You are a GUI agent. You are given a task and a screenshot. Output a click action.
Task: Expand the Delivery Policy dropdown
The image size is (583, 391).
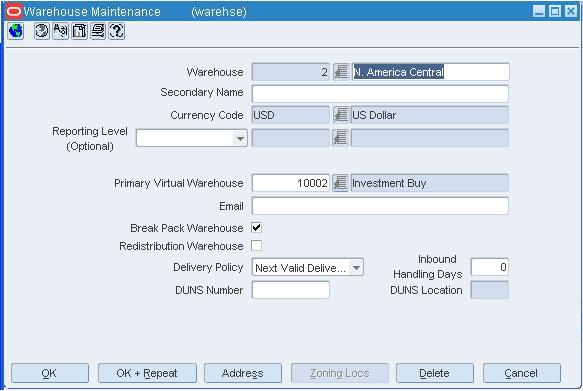pyautogui.click(x=356, y=267)
